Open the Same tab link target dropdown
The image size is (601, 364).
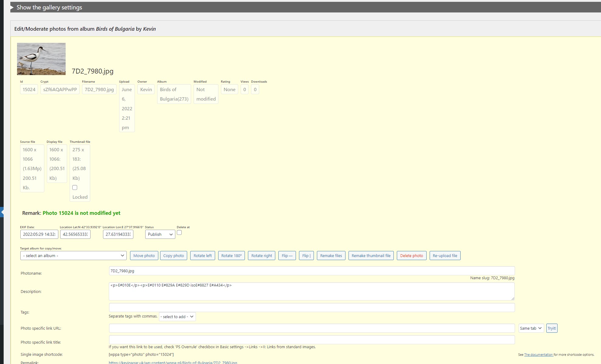531,328
